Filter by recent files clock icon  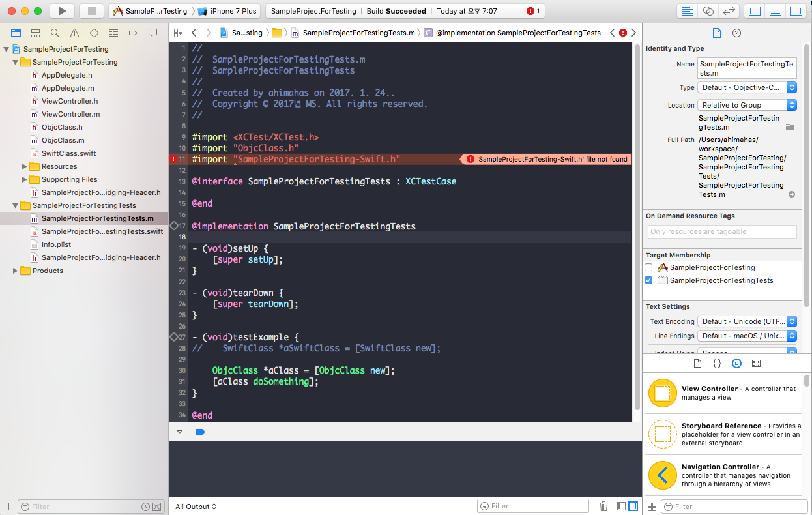[x=146, y=507]
